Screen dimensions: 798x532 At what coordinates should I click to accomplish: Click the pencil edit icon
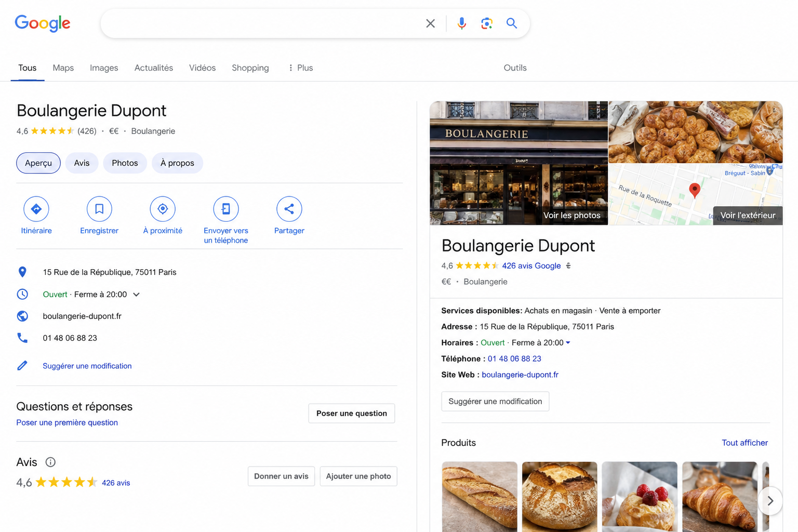(22, 366)
